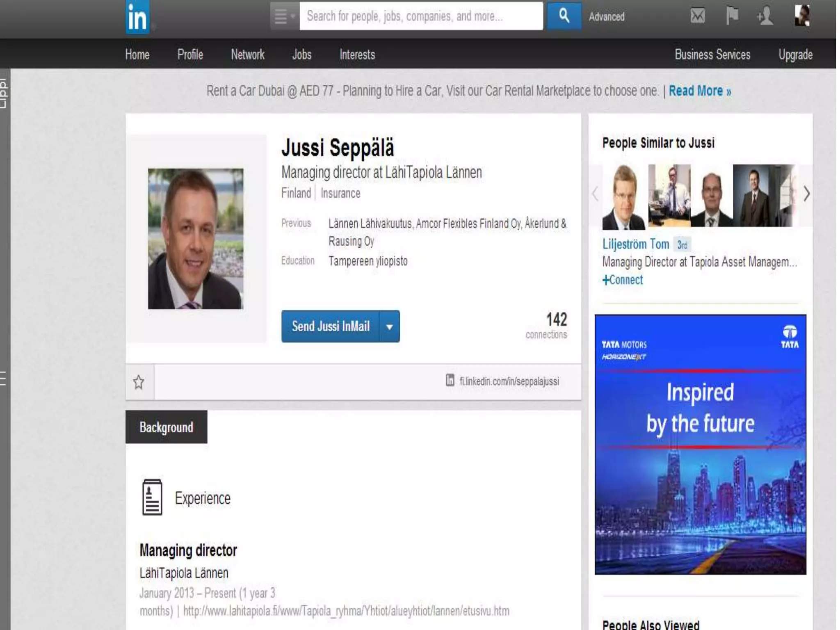Open the Profile menu
Image resolution: width=840 pixels, height=630 pixels.
click(190, 55)
